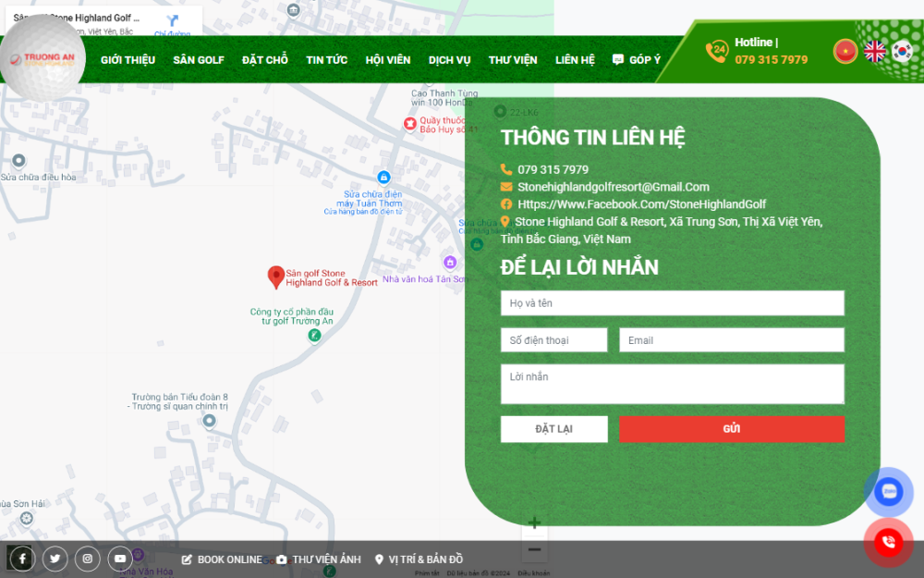Click the red Sân golf Stone Highland map pin
924x578 pixels.
click(275, 277)
